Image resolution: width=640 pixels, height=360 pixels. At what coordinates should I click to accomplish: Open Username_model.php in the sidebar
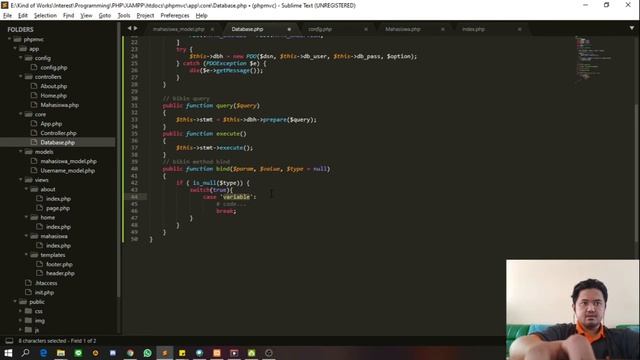pyautogui.click(x=67, y=171)
